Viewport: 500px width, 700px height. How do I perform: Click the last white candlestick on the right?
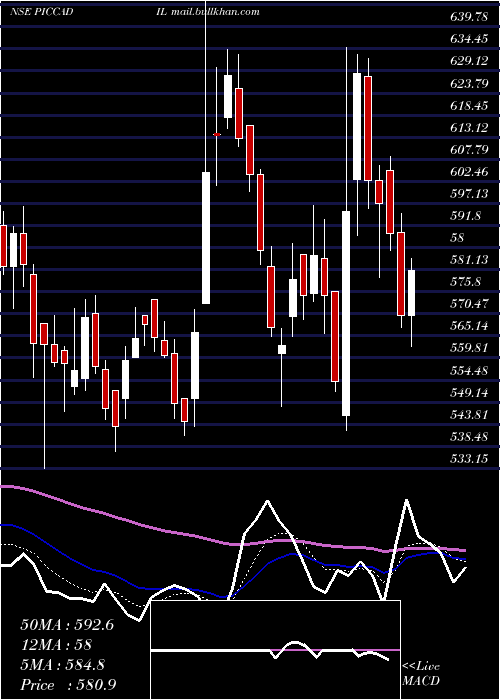coord(411,293)
